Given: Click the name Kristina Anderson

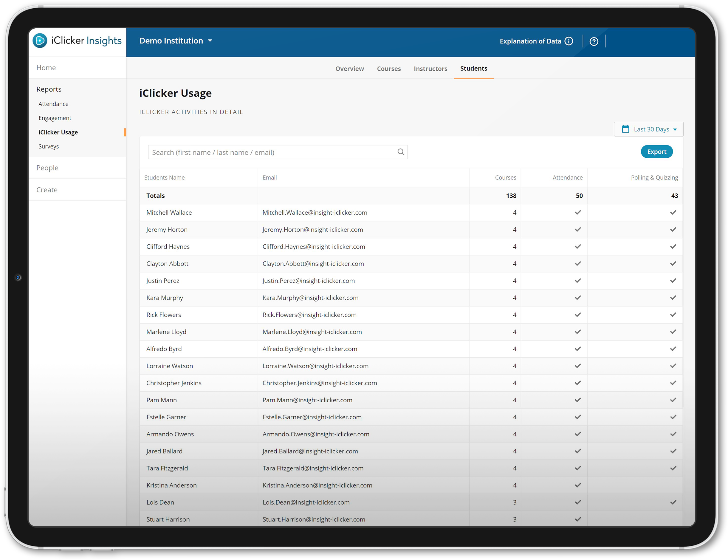Looking at the screenshot, I should (x=172, y=485).
